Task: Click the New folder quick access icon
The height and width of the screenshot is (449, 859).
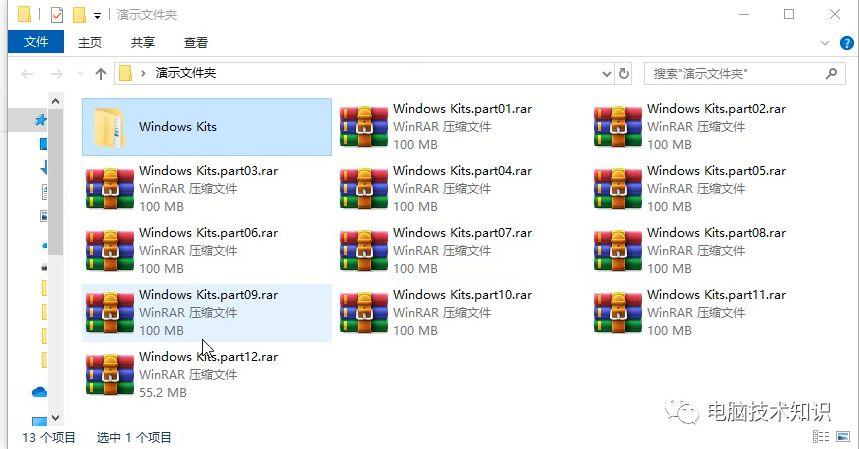Action: [x=79, y=15]
